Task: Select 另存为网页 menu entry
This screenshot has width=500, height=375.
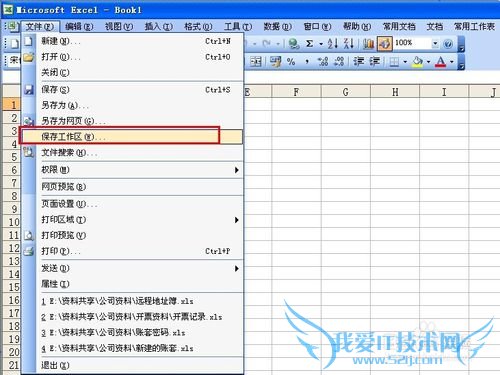Action: tap(132, 121)
